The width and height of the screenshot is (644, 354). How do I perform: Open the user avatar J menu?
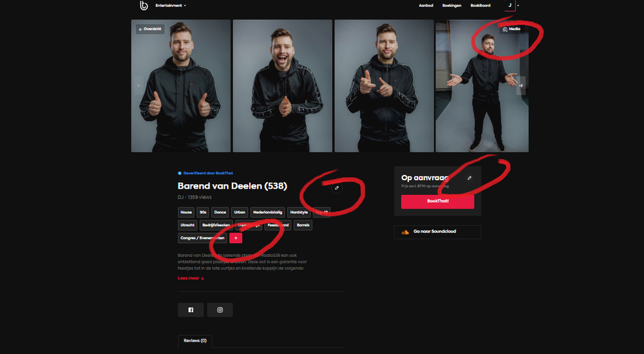point(509,5)
